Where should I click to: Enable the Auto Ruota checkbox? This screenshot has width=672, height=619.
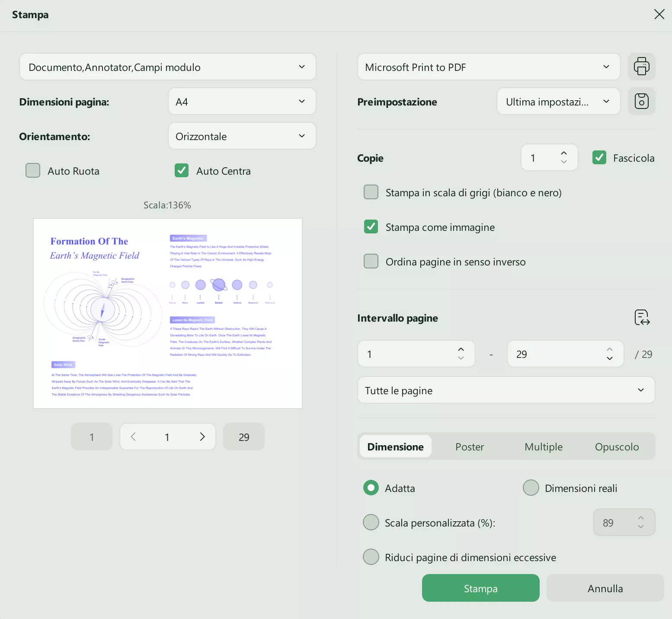point(33,171)
